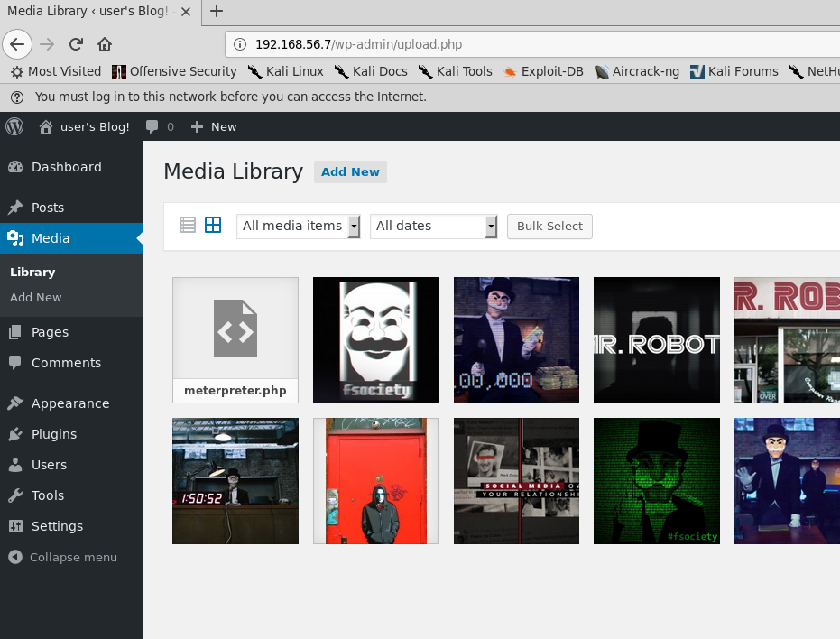Open Exploit-DB bookmark
This screenshot has width=840, height=639.
543,71
